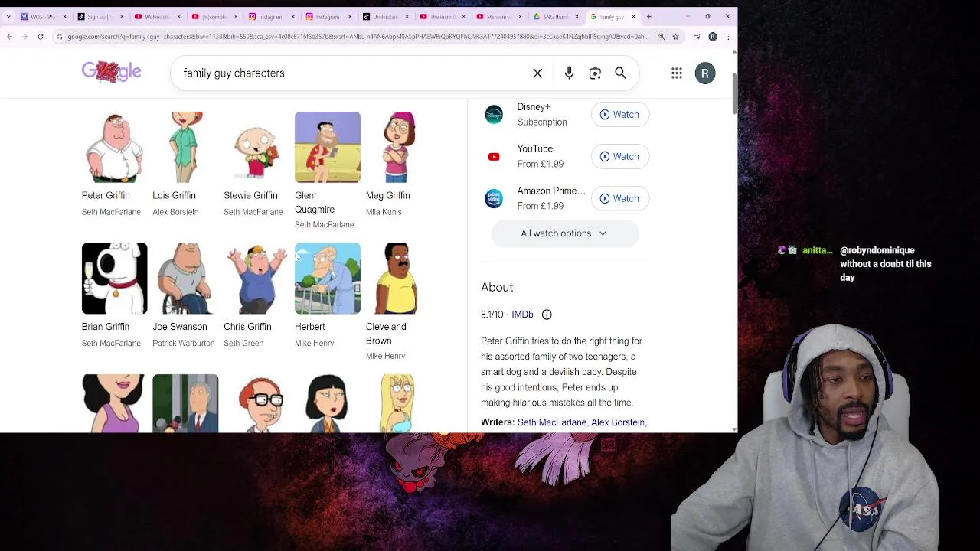This screenshot has height=551, width=980.
Task: Open Meg Griffin character card
Action: 398,165
